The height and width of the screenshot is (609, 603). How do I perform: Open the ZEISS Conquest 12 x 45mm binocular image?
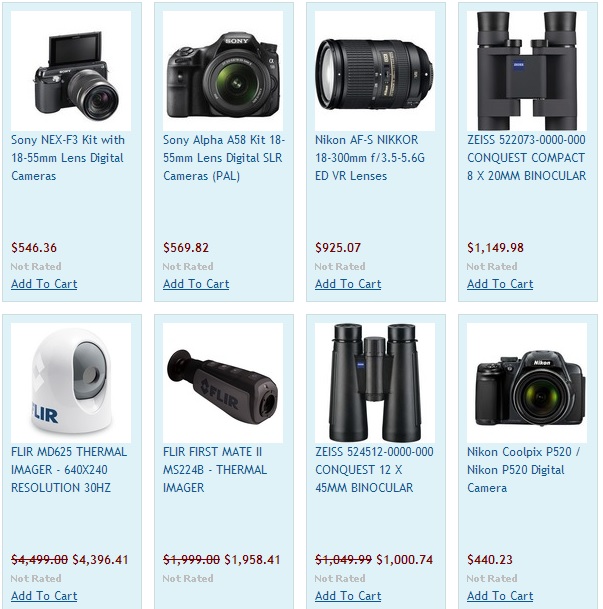pos(375,383)
